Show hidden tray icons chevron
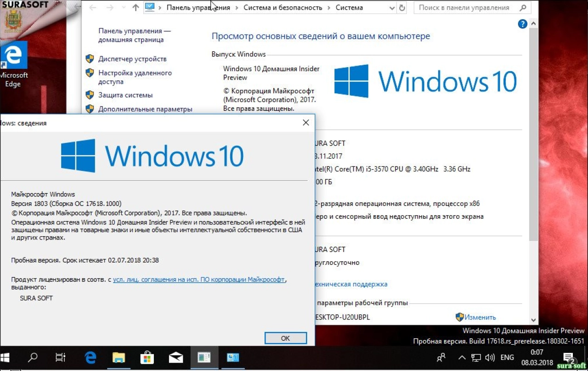The width and height of the screenshot is (588, 371). pos(462,358)
